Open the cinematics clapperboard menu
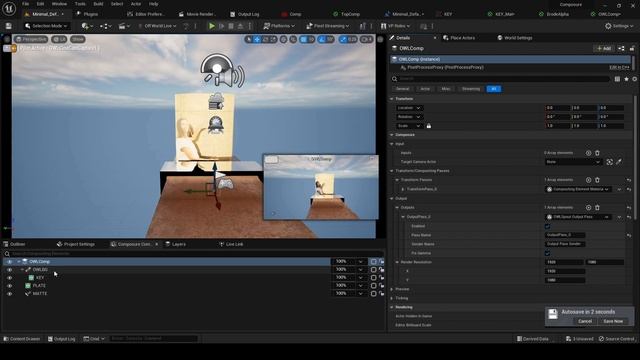This screenshot has height=360, width=640. pos(123,26)
